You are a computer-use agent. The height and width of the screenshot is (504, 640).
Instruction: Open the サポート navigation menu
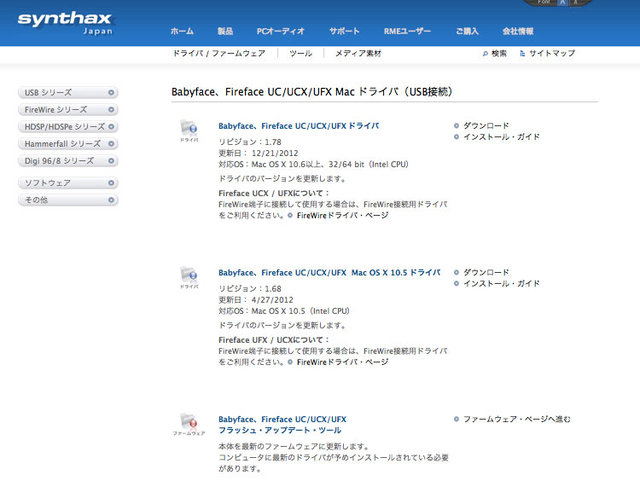[x=344, y=31]
